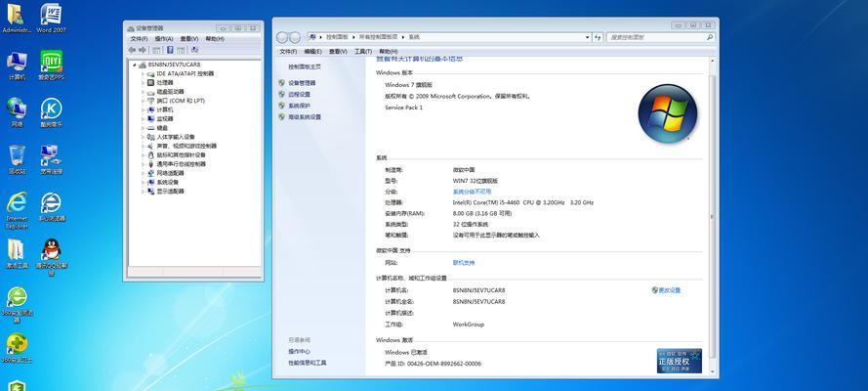Launch the iQIYI PPS desktop icon
The width and height of the screenshot is (868, 391).
(x=51, y=65)
